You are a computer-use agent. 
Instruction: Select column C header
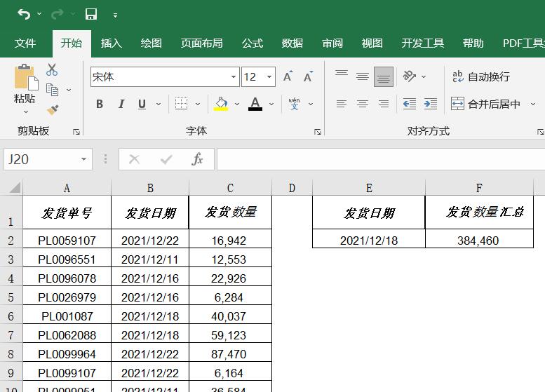230,188
